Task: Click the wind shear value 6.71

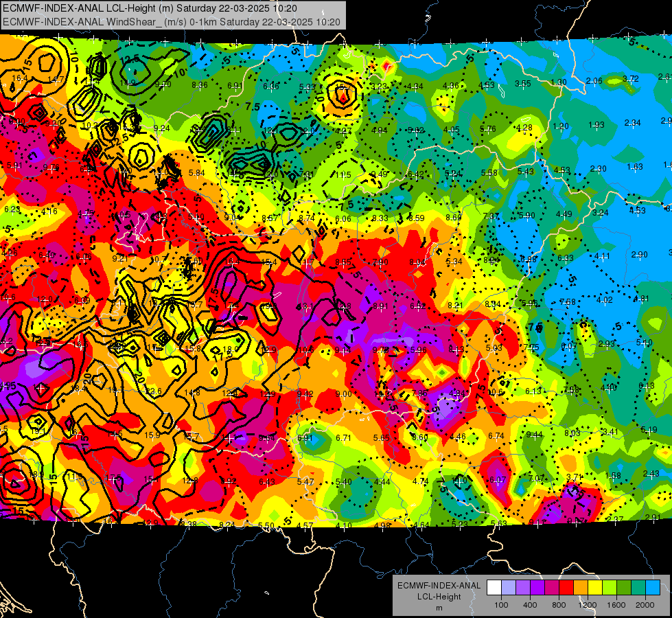Action: (344, 437)
